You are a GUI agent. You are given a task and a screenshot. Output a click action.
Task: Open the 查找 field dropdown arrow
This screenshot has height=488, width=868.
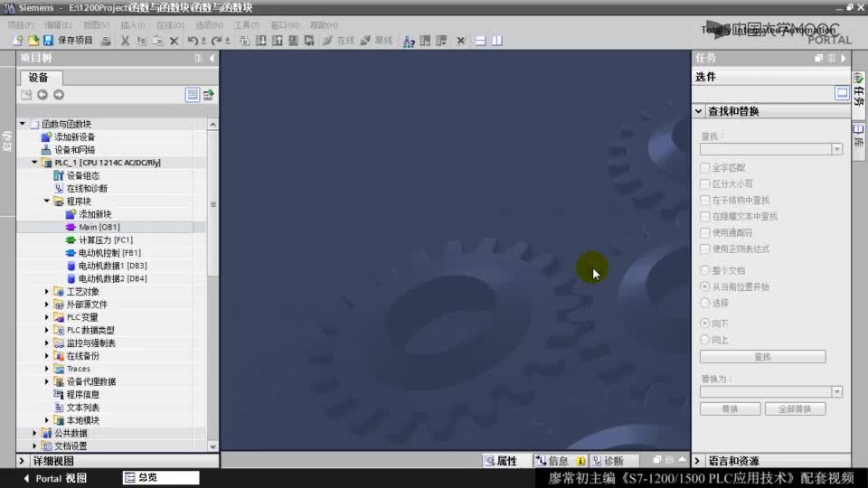(836, 149)
